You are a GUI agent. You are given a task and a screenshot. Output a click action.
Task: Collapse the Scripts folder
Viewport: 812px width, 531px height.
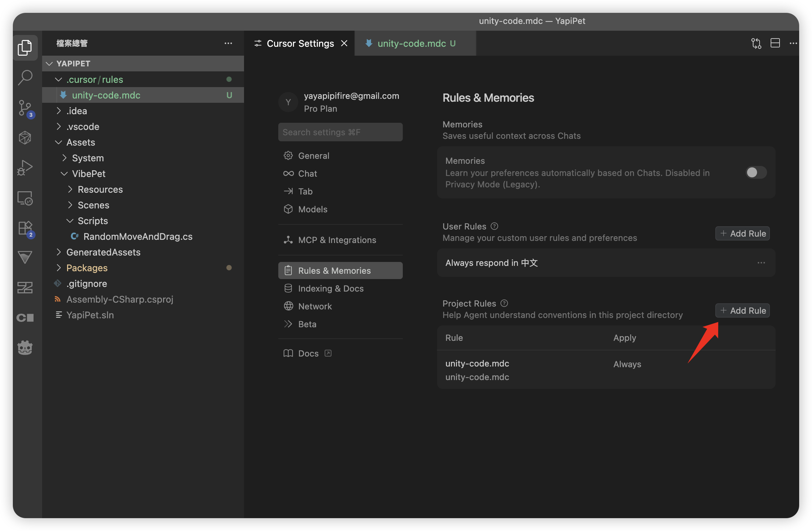pyautogui.click(x=70, y=221)
